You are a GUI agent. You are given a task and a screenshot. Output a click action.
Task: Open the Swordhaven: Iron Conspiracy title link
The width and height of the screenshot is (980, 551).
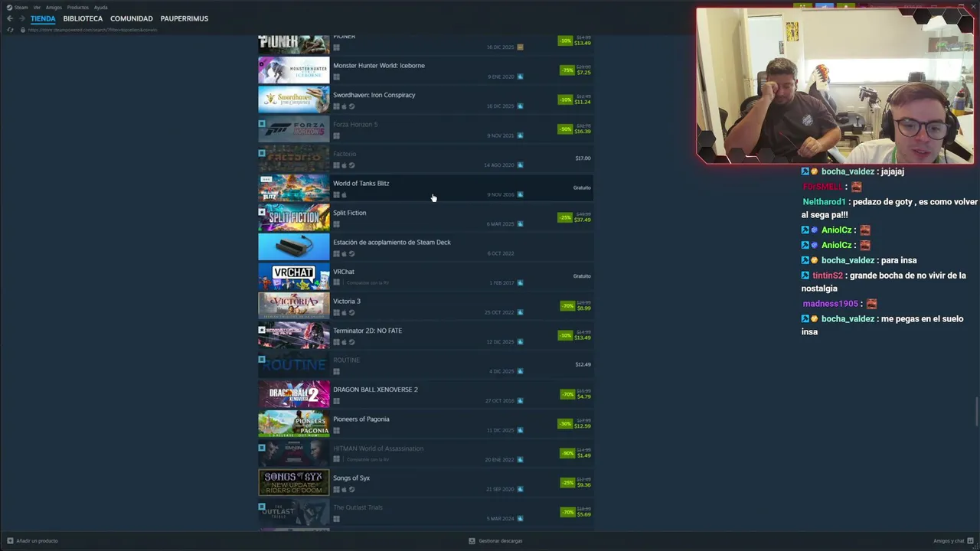tap(374, 95)
